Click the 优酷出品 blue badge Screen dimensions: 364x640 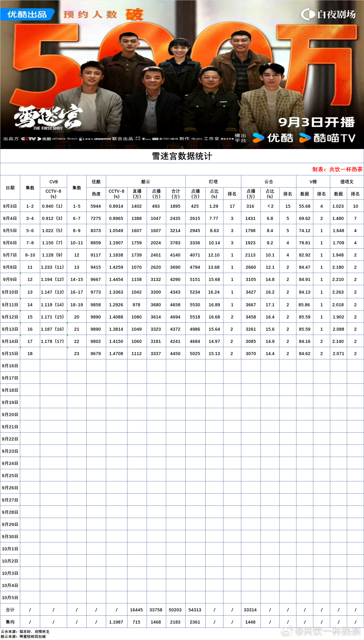point(27,14)
